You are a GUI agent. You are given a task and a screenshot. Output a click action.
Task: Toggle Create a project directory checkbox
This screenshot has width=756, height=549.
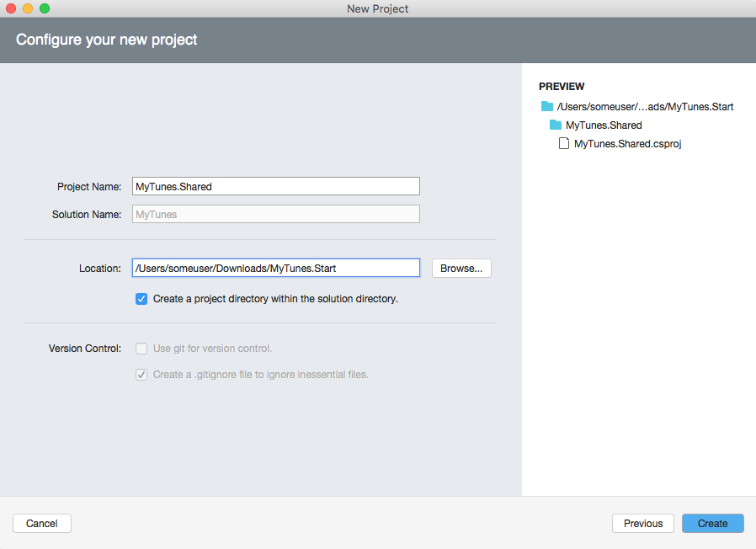(141, 299)
